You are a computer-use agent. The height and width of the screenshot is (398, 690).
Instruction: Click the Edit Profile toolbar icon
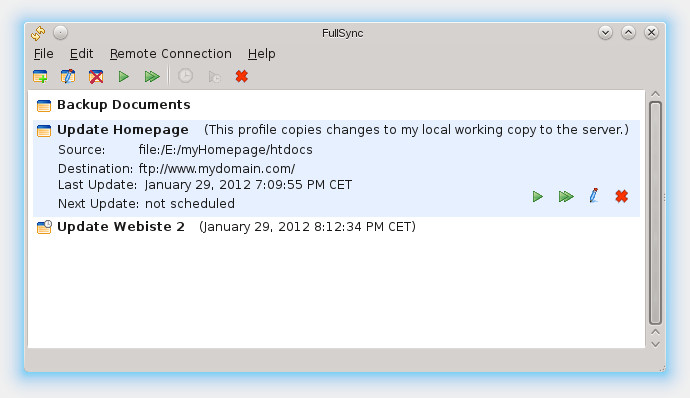tap(68, 77)
